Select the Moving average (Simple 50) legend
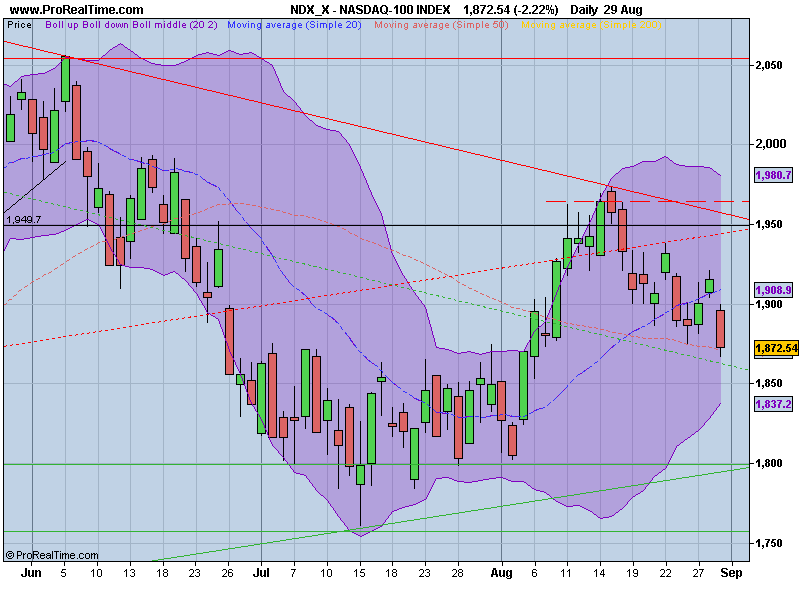This screenshot has width=800, height=600. point(441,24)
